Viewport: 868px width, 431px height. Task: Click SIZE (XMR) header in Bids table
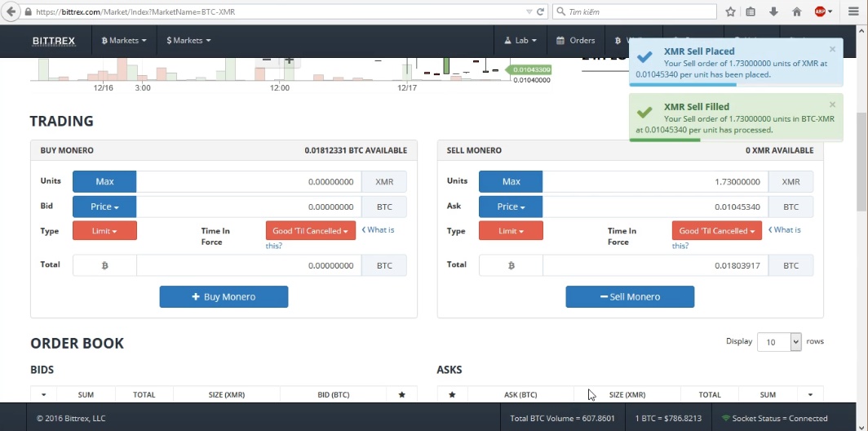[227, 395]
